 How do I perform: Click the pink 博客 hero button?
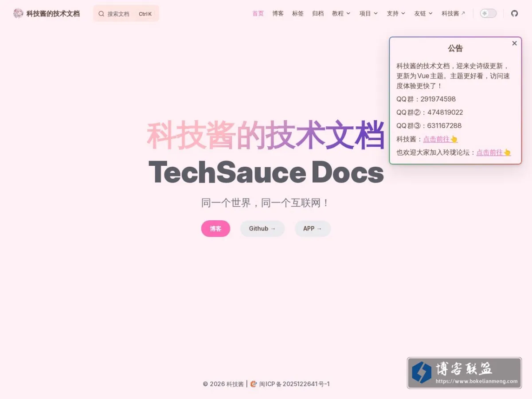215,229
